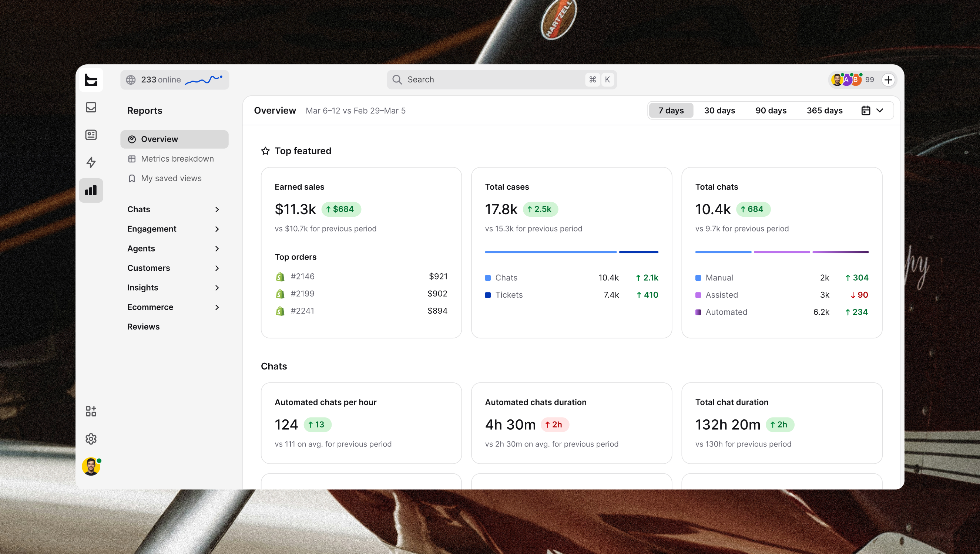The image size is (980, 554).
Task: Open the lightning bolt automation icon
Action: [x=91, y=162]
